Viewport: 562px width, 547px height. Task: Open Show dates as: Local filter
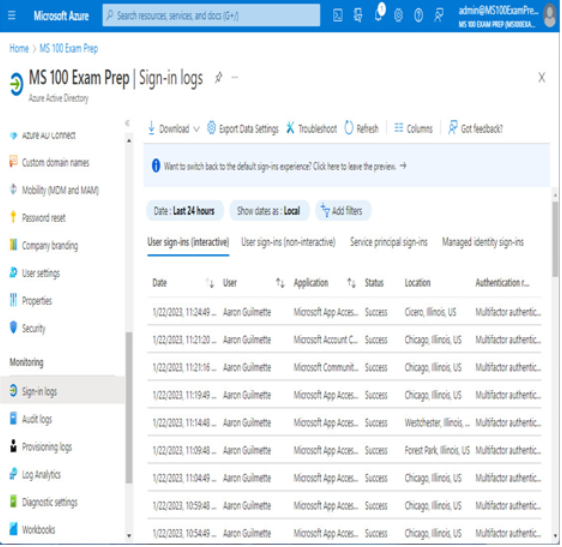click(x=269, y=211)
